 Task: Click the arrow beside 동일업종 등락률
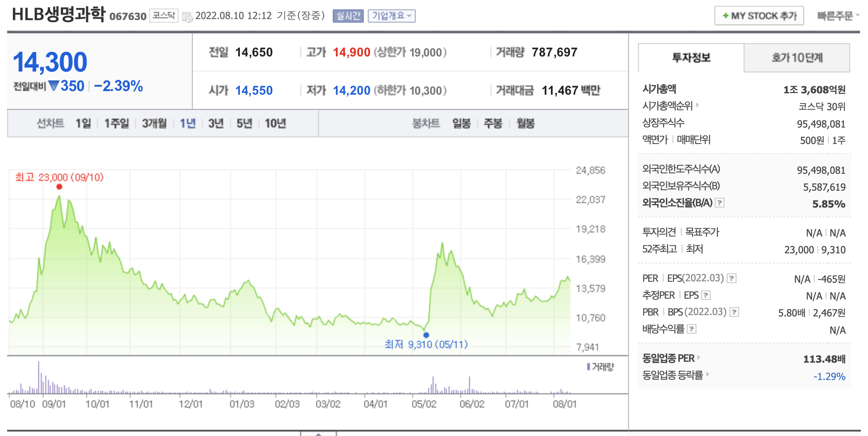(x=708, y=374)
